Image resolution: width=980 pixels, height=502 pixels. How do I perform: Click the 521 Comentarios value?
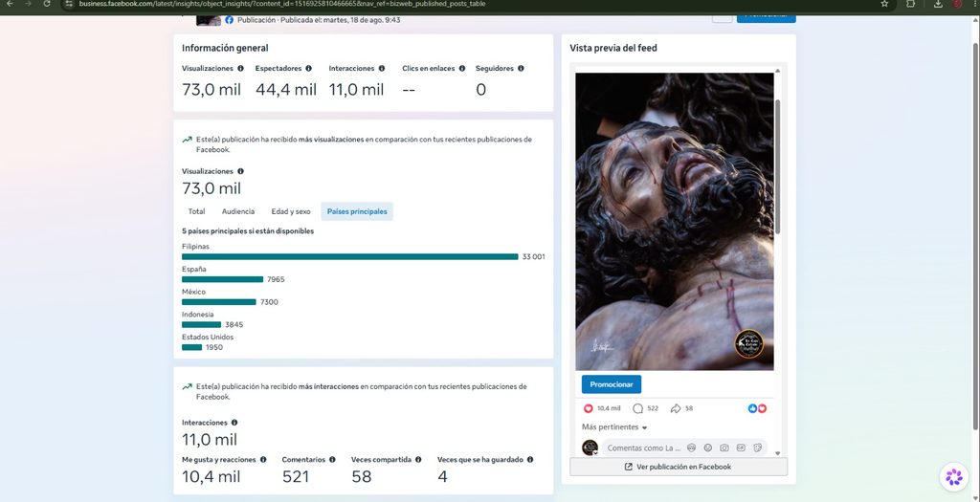(296, 477)
